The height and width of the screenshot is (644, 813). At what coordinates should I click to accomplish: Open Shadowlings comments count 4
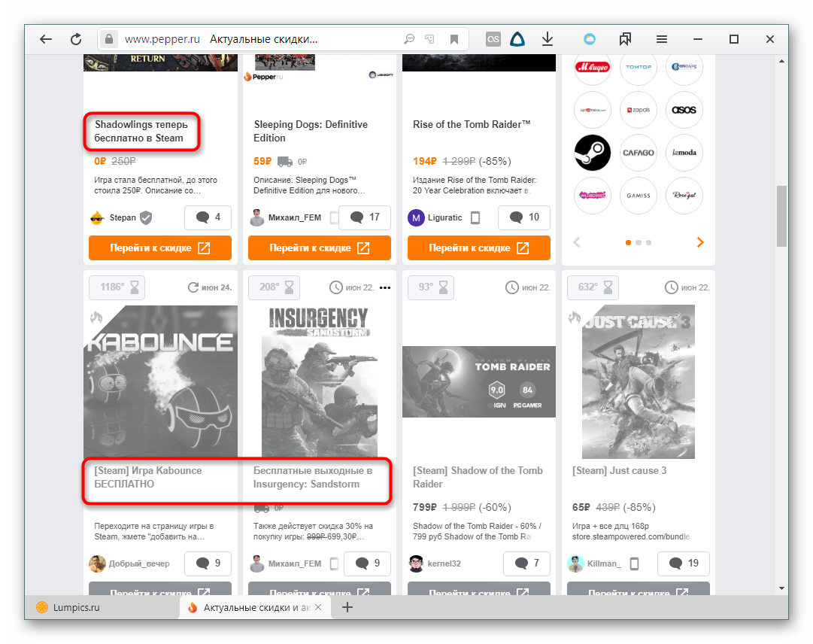click(x=208, y=217)
